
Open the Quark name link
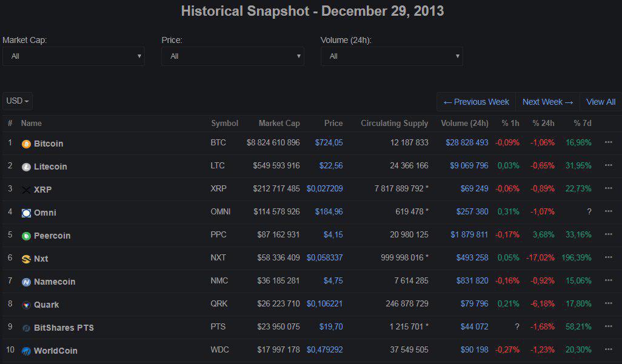(47, 305)
